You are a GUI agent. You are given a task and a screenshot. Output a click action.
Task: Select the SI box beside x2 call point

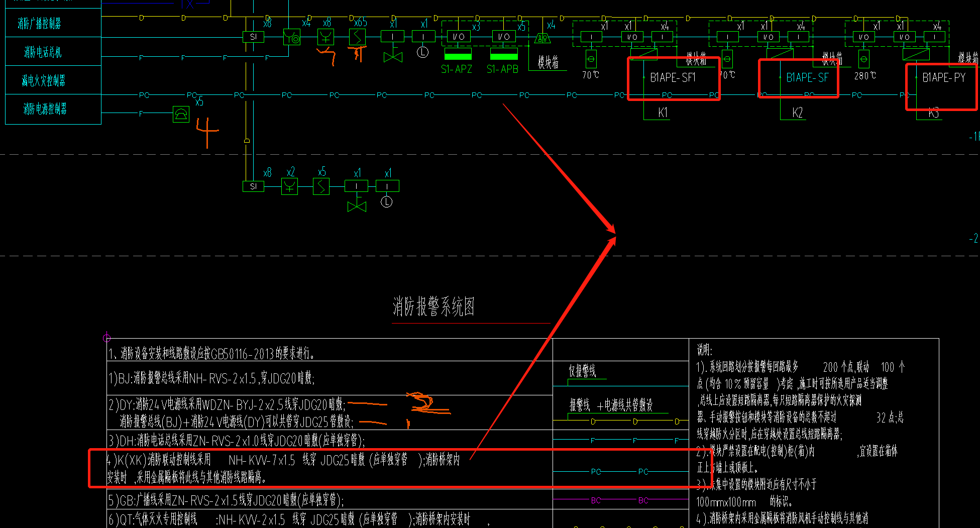pos(253,186)
